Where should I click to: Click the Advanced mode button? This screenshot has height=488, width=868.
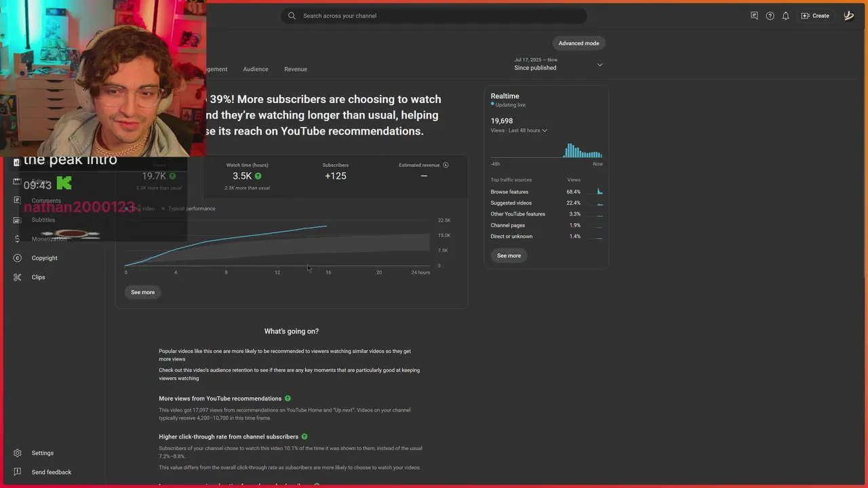[x=578, y=43]
